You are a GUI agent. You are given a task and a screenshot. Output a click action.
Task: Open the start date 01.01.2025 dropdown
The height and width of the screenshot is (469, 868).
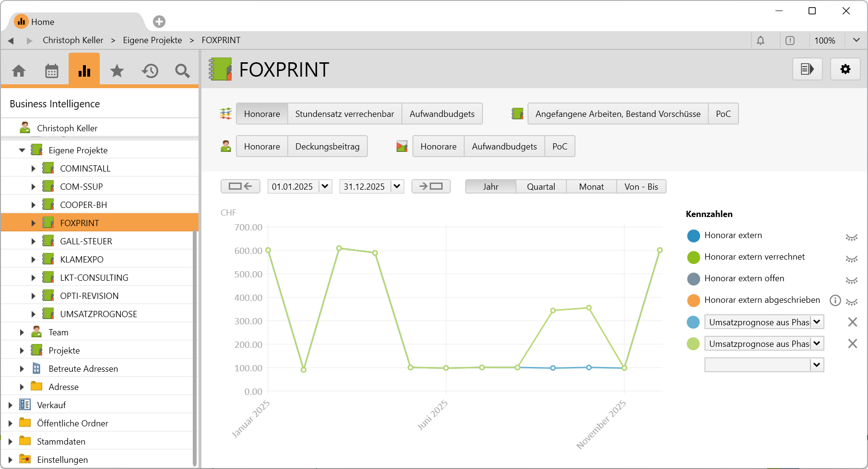pos(325,186)
